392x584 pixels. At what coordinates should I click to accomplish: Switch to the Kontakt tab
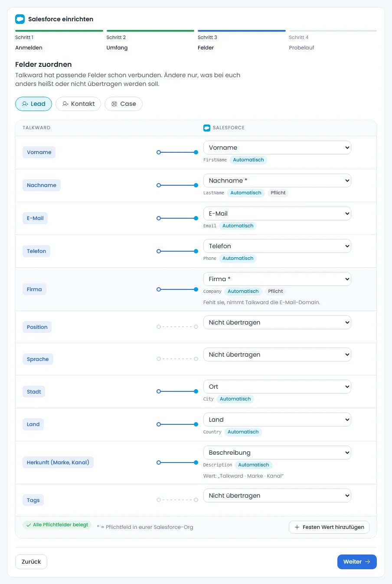[78, 104]
